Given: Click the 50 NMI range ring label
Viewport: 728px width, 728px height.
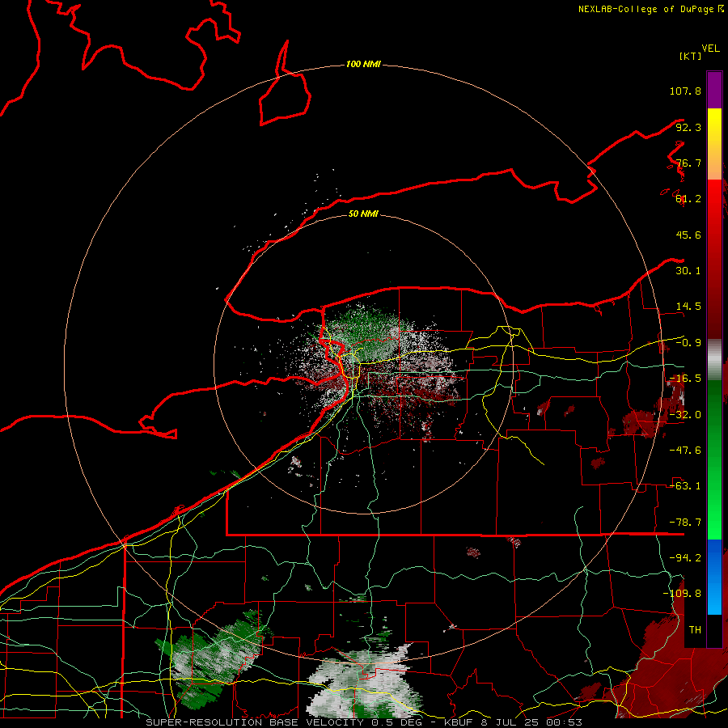Looking at the screenshot, I should point(363,214).
